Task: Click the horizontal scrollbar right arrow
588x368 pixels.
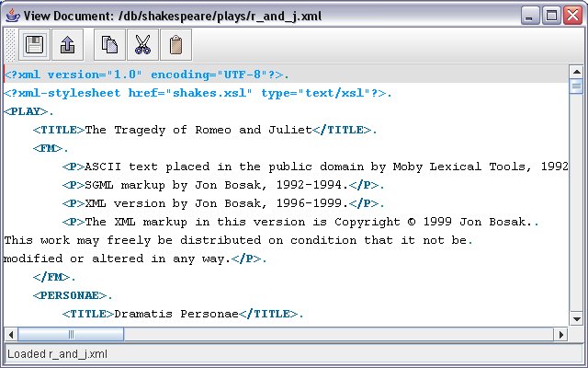Action: (561, 334)
